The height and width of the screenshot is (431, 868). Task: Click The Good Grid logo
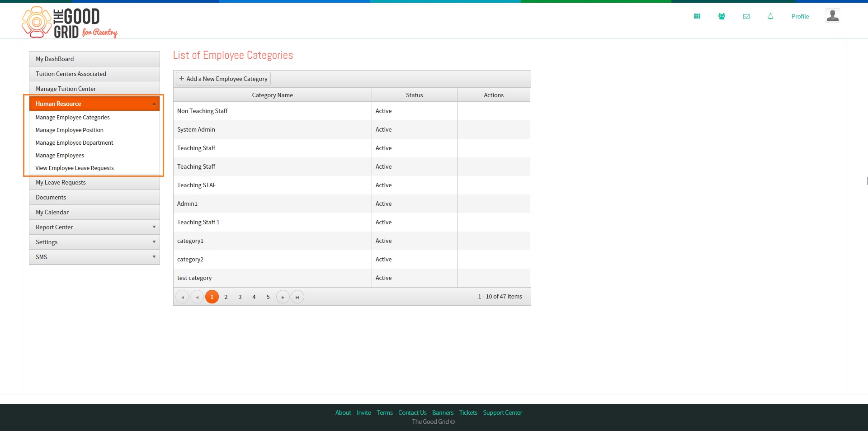pos(70,22)
